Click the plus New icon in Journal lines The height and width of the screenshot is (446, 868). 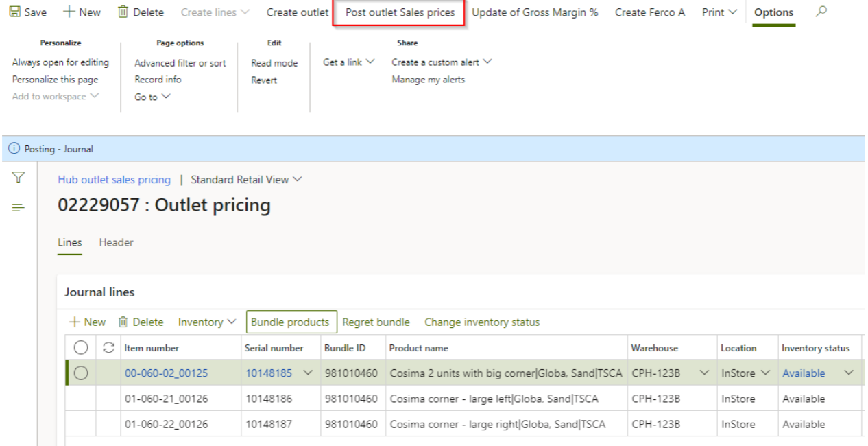coord(75,322)
